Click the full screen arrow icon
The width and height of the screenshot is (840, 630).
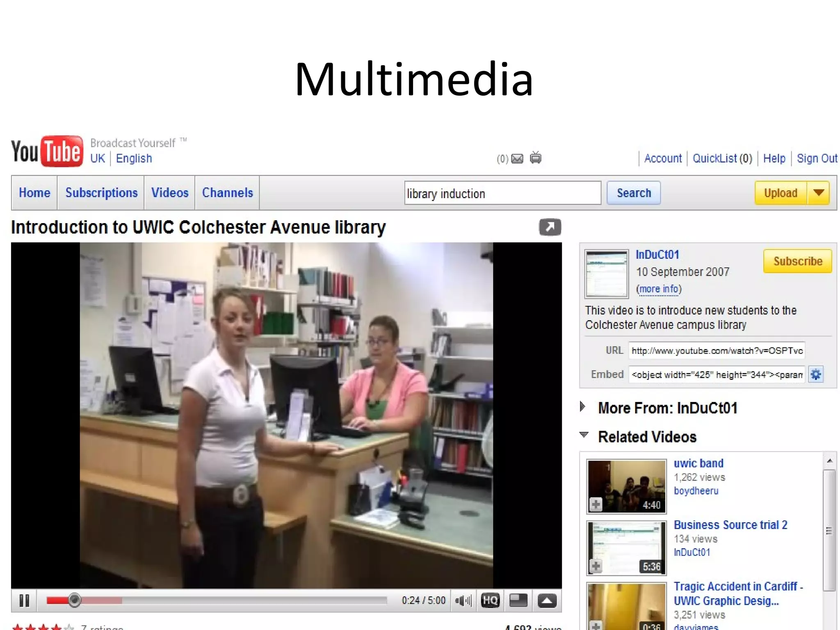click(x=547, y=601)
